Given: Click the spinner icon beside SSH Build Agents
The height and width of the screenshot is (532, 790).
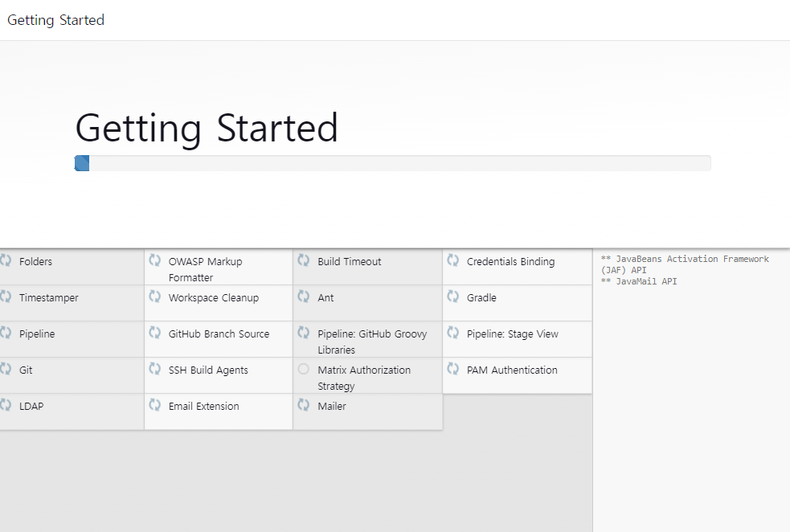Looking at the screenshot, I should (154, 370).
